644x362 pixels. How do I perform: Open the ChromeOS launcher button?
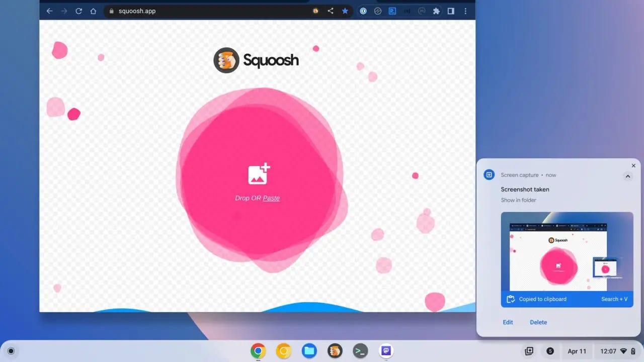11,351
